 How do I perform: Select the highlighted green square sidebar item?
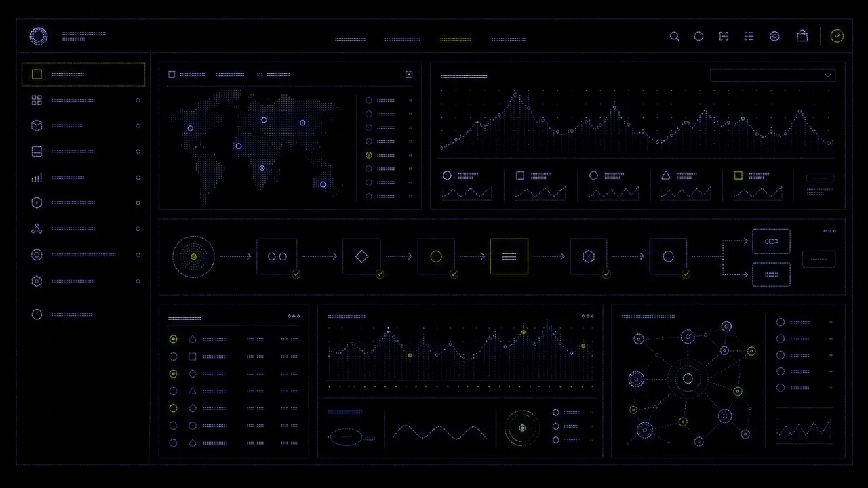pyautogui.click(x=83, y=75)
